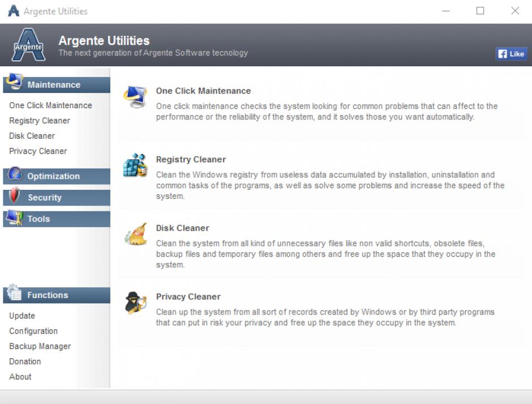The height and width of the screenshot is (404, 532).
Task: Click the Disk Cleaner broom icon
Action: [x=136, y=234]
